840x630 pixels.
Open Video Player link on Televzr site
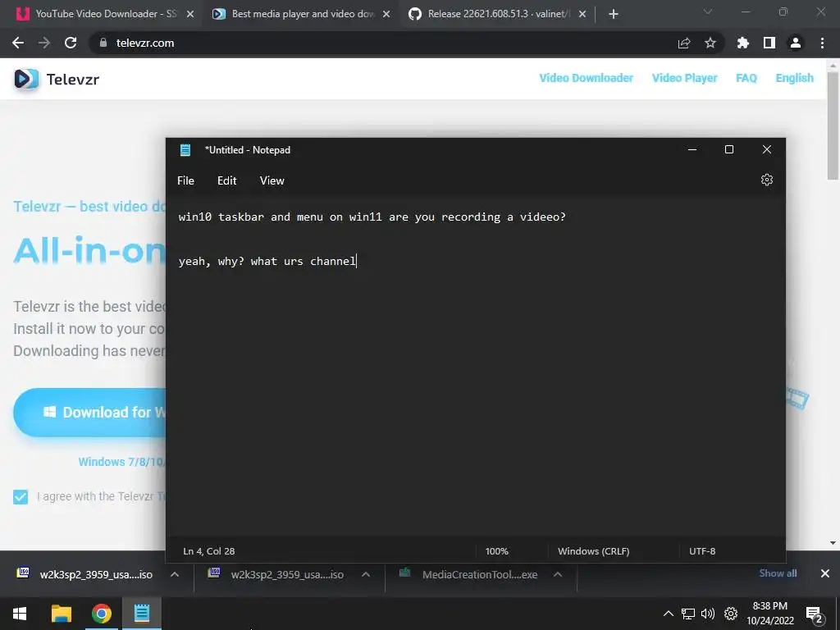(x=684, y=78)
